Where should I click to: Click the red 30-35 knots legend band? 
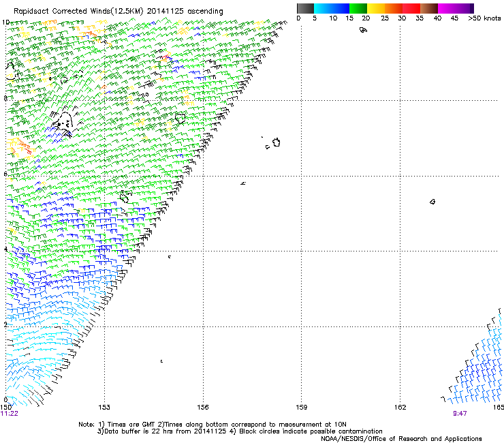411,8
